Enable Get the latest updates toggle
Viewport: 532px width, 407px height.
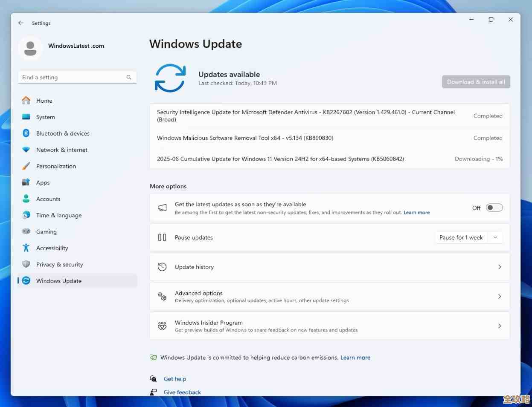click(x=494, y=208)
